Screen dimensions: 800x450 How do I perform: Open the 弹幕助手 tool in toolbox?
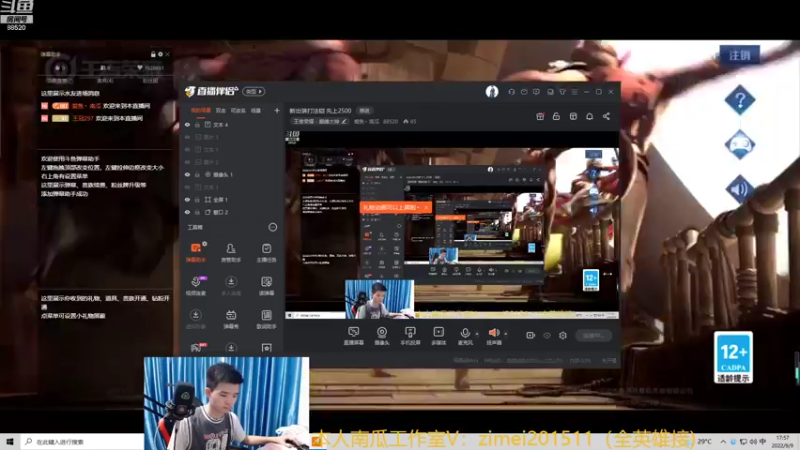[196, 252]
